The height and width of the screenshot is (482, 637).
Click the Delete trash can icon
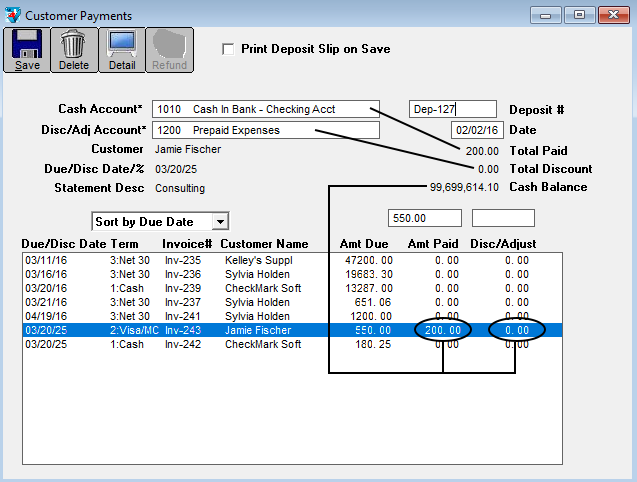pyautogui.click(x=74, y=49)
